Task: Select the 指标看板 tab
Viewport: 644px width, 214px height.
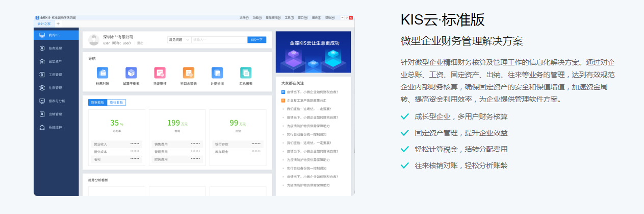Action: click(116, 102)
